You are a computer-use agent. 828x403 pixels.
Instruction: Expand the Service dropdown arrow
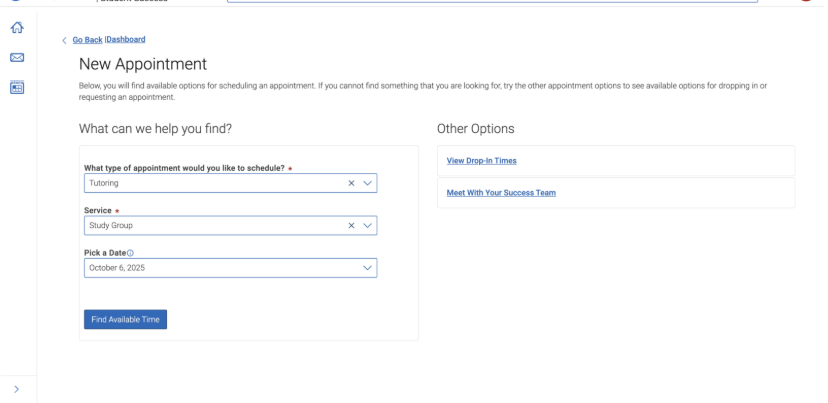point(368,226)
